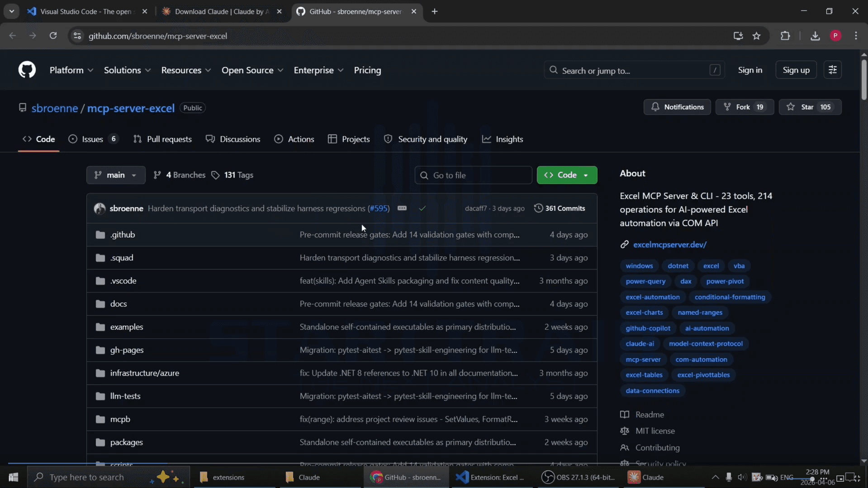Expand the Enterprise menu
The image size is (868, 488).
pos(318,70)
